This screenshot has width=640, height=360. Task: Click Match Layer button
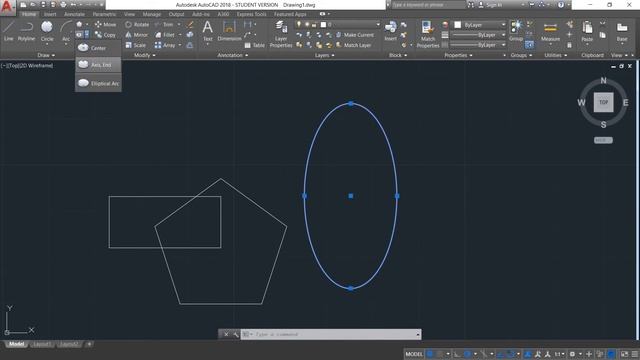353,45
